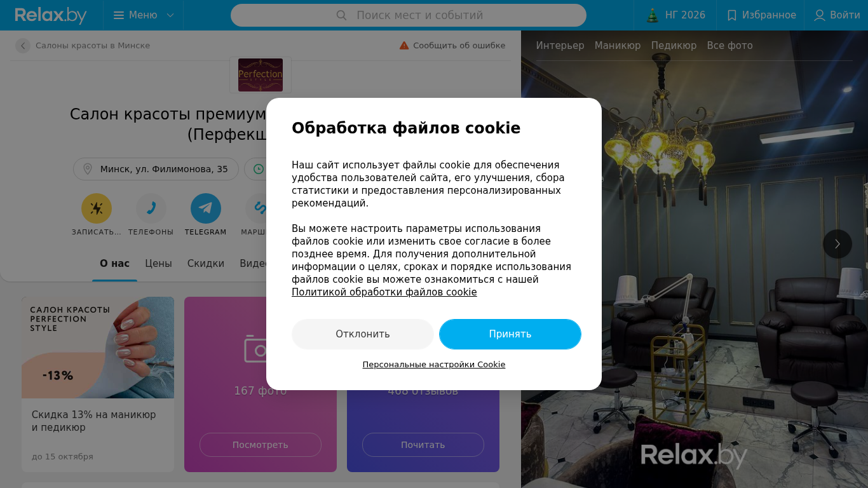Click the yellow Записаться icon
The width and height of the screenshot is (868, 488).
[x=97, y=208]
